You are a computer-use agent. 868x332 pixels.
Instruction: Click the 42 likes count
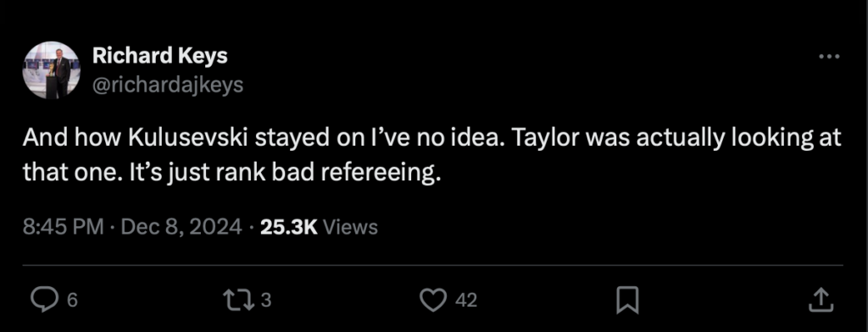(466, 300)
